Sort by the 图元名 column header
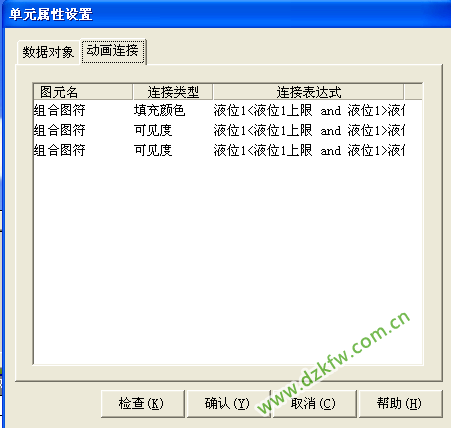The height and width of the screenshot is (428, 451). [x=83, y=92]
